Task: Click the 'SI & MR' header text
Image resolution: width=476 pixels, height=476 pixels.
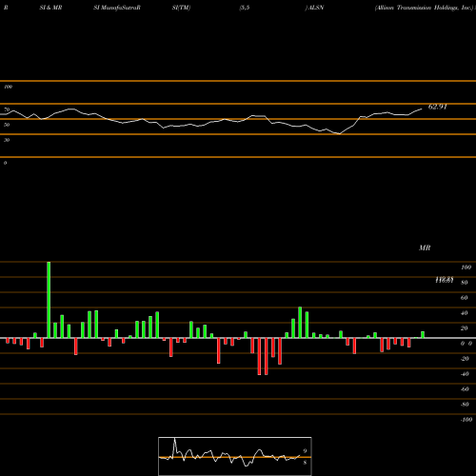Action: click(x=50, y=8)
